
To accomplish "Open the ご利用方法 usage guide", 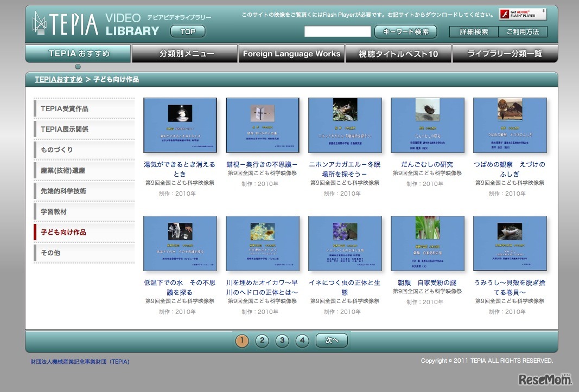I will tap(523, 32).
